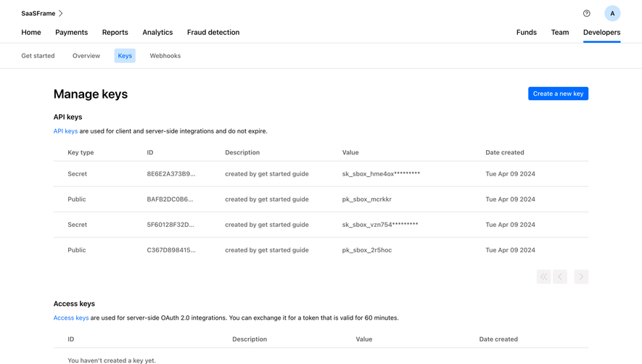This screenshot has height=364, width=642.
Task: Open the Home menu item
Action: click(31, 33)
